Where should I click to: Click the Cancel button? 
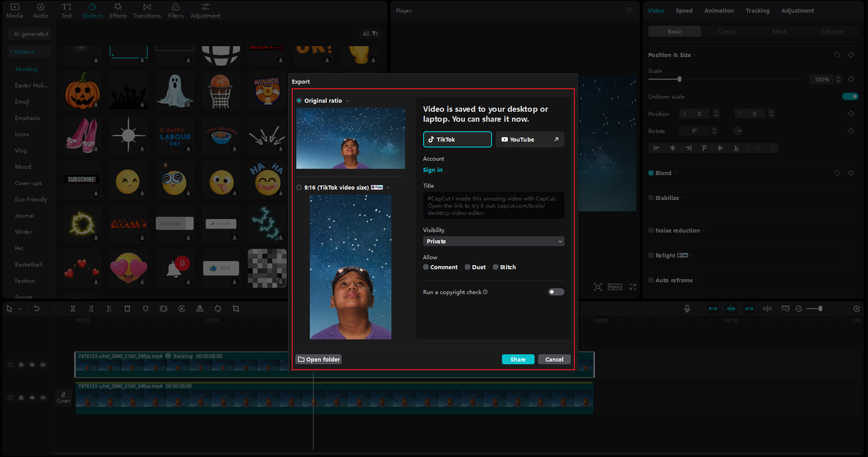(x=554, y=359)
